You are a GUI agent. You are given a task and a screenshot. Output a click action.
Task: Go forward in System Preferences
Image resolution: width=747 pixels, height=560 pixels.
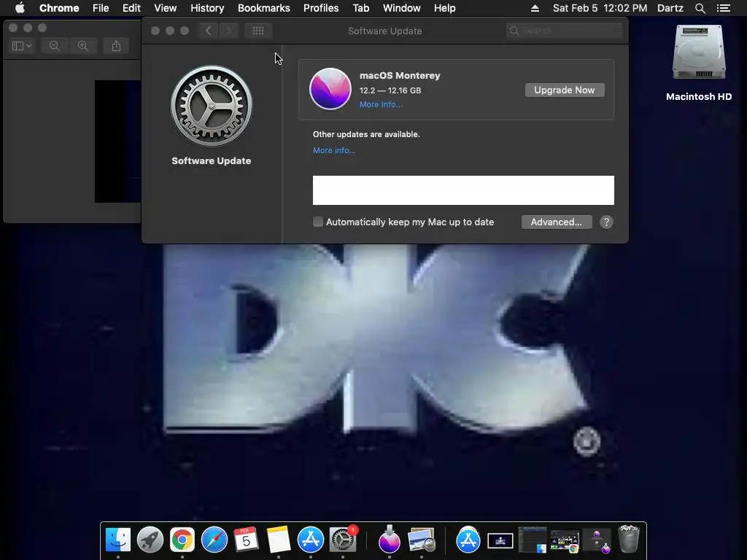pos(228,31)
